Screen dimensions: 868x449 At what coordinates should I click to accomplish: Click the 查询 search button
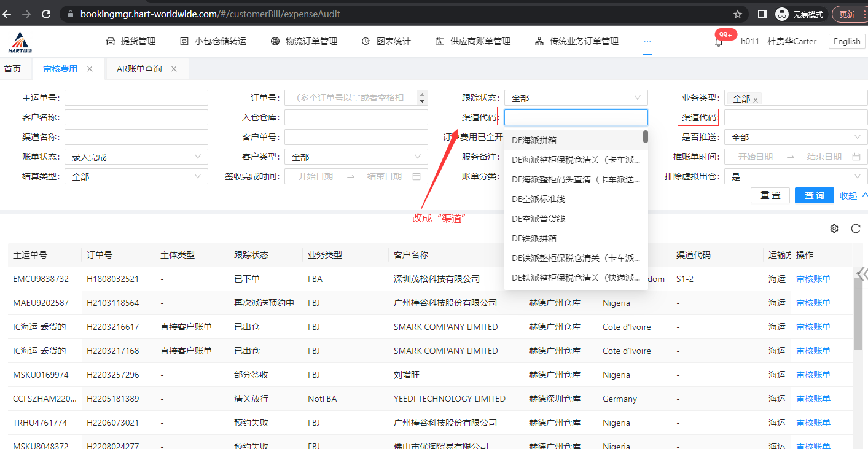[815, 195]
